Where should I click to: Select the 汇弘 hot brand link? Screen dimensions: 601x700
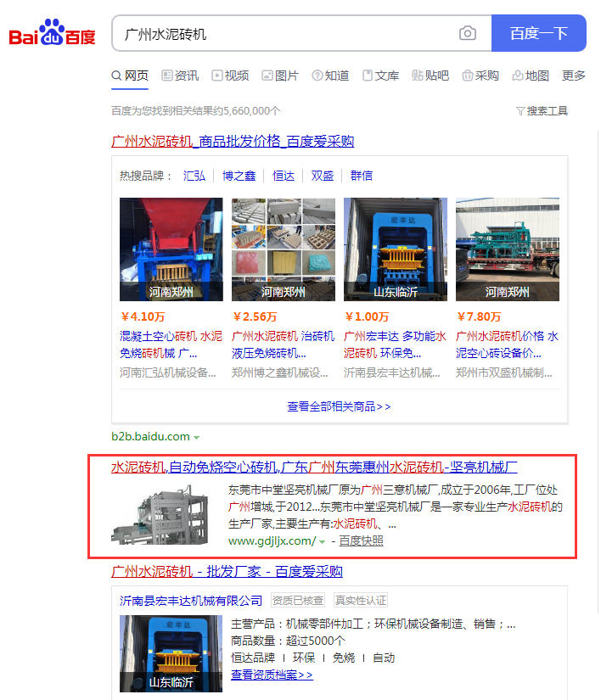coord(194,176)
